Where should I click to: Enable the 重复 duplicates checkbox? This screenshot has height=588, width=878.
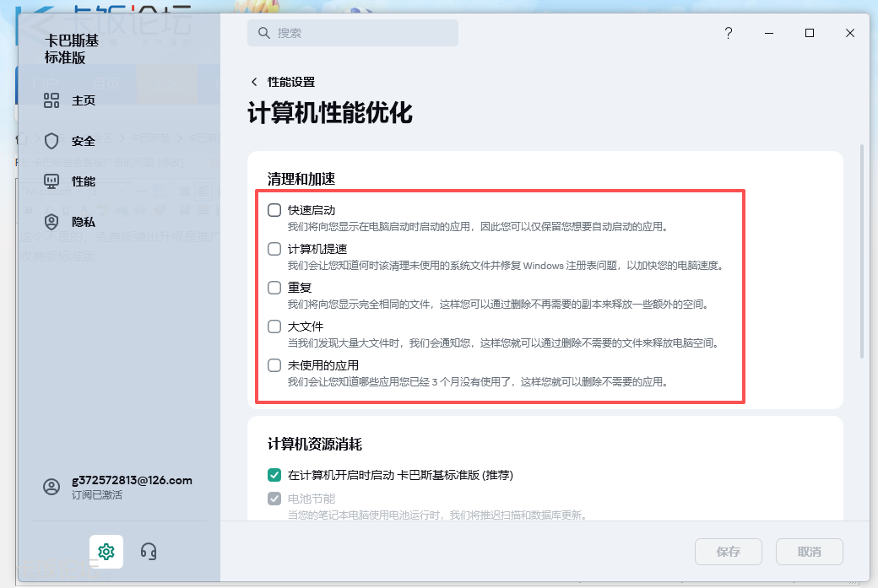[x=274, y=288]
